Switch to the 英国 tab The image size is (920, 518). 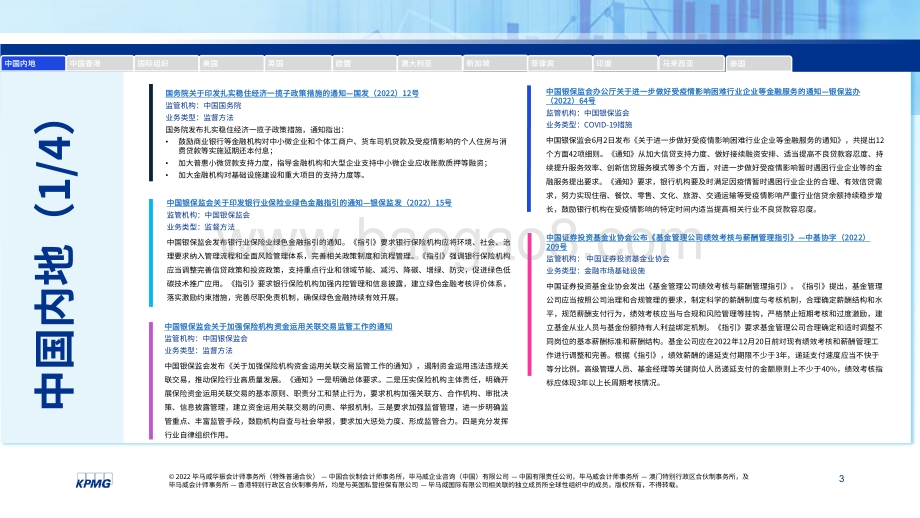(x=297, y=63)
